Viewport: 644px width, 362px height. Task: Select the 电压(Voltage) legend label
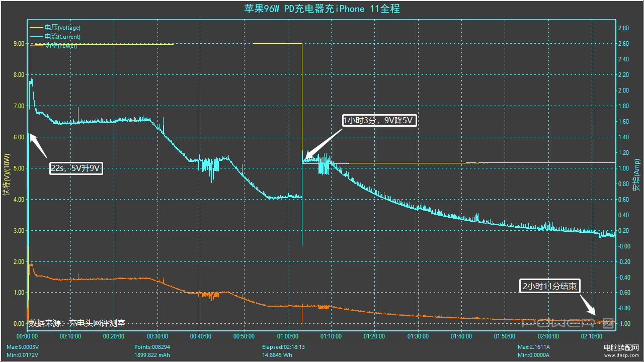click(x=62, y=28)
